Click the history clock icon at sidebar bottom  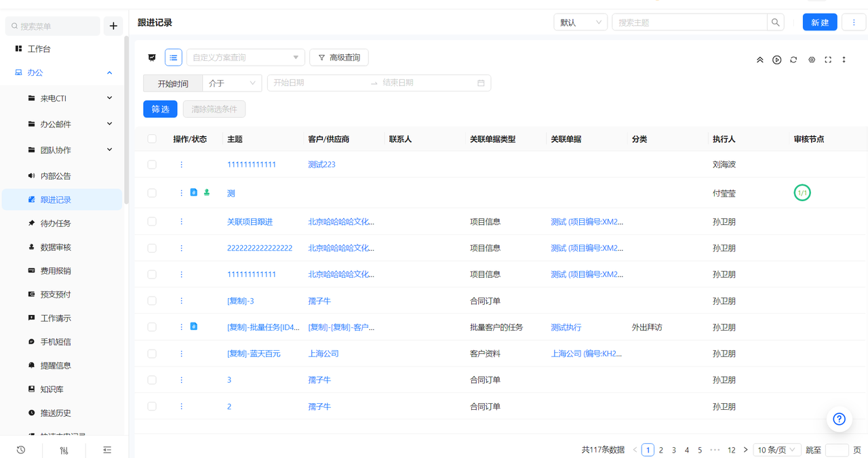(21, 450)
